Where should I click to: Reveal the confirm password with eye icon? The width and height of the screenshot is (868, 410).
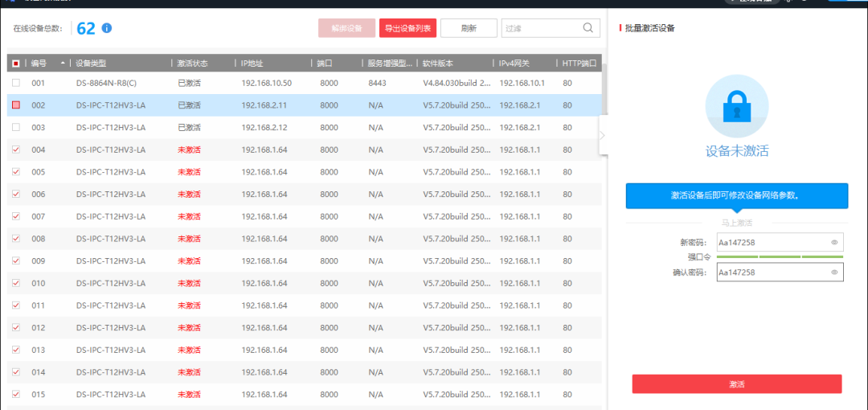click(834, 273)
